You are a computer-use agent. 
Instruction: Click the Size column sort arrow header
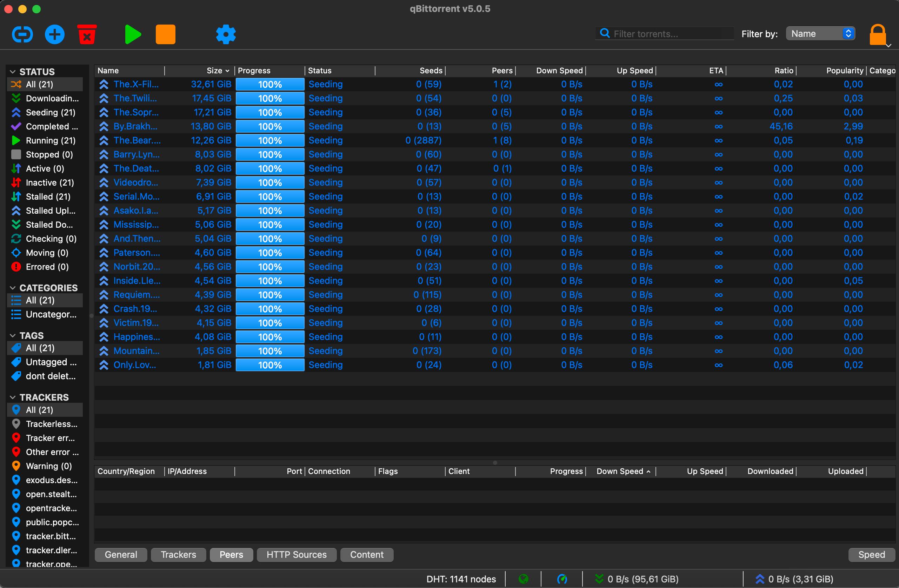tap(227, 71)
